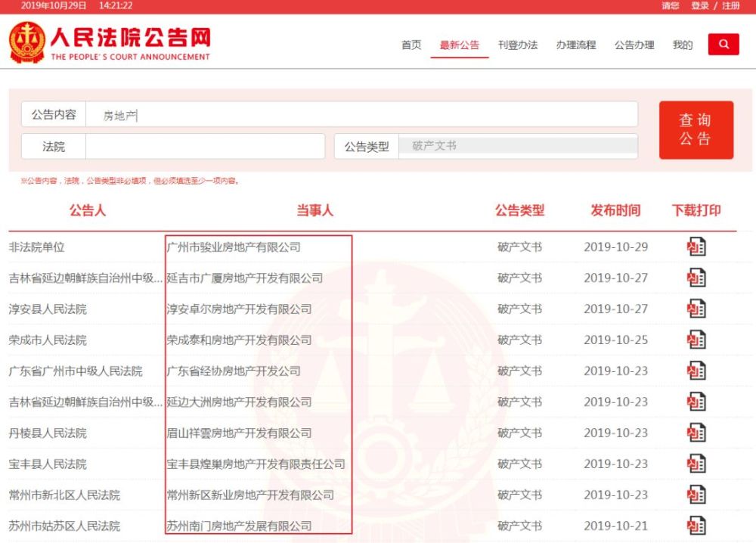
Task: Download the 常州新区新业房地产开发有限公司 announcement document
Action: [x=696, y=495]
